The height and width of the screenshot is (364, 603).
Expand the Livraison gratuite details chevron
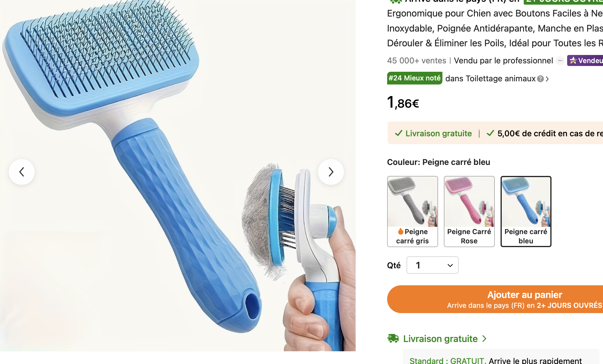[x=485, y=339]
